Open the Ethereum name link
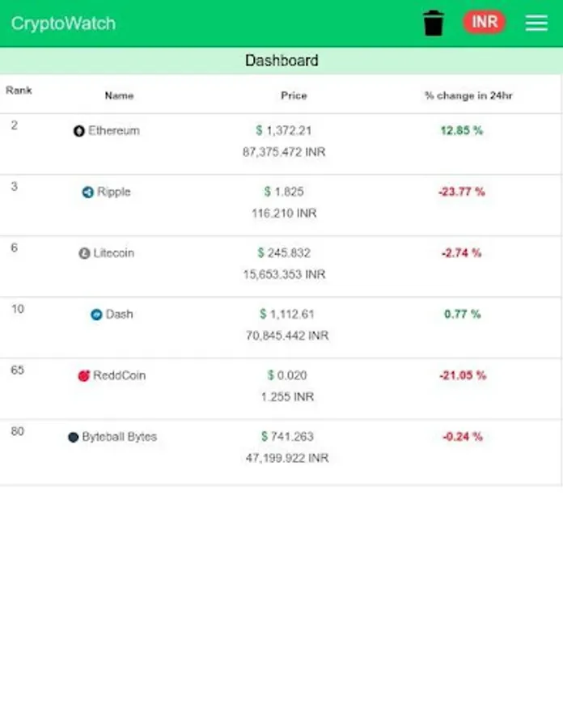The width and height of the screenshot is (563, 728). [x=114, y=130]
